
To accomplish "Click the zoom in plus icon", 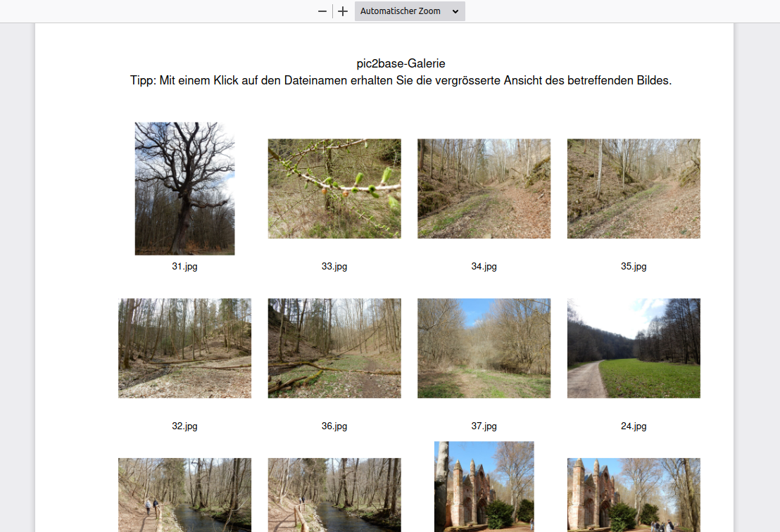I will tap(343, 11).
